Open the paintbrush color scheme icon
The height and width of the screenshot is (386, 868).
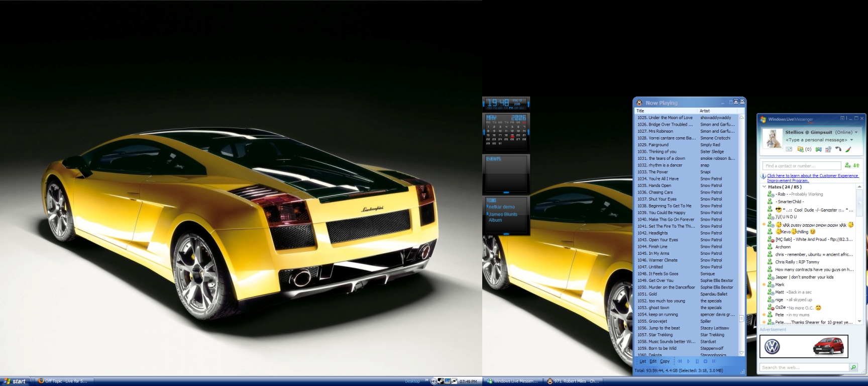848,149
